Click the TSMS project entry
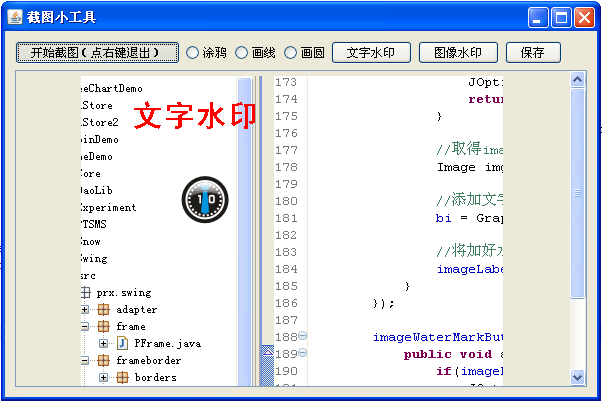602x402 pixels. pyautogui.click(x=94, y=224)
